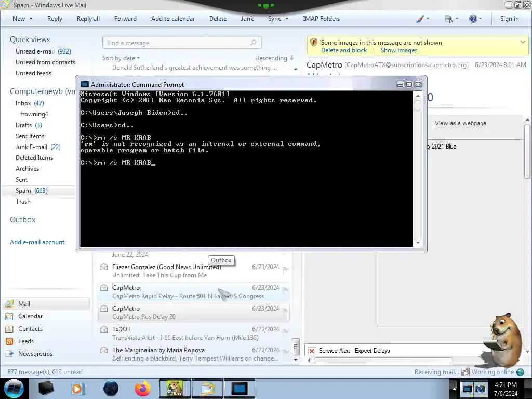Open the Deleted Items folder
This screenshot has width=532, height=399.
34,158
